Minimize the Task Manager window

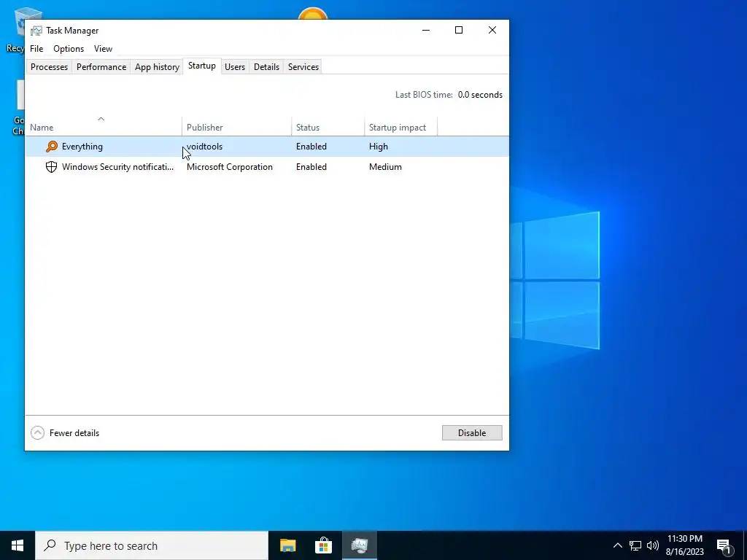(426, 30)
